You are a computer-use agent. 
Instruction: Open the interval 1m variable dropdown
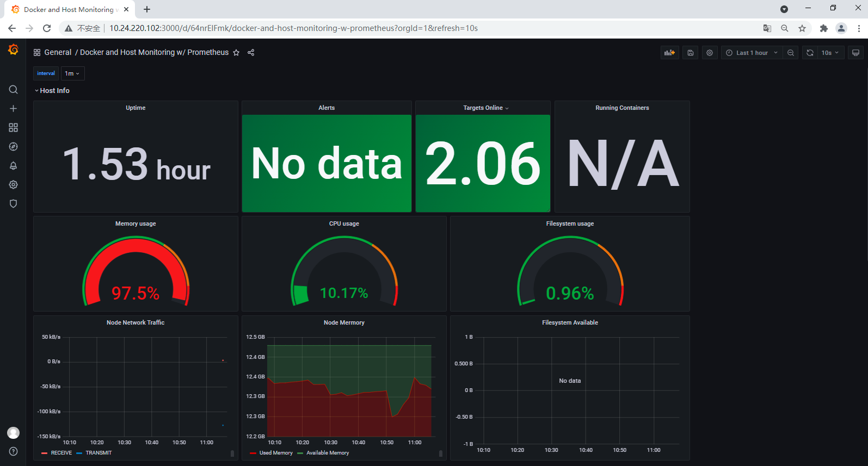click(72, 73)
